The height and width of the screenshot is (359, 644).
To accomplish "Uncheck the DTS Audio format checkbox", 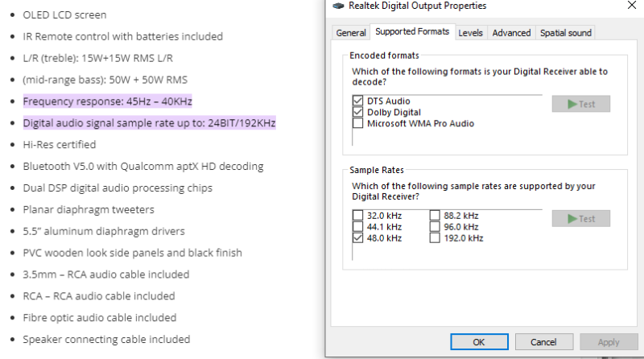I will [x=357, y=101].
